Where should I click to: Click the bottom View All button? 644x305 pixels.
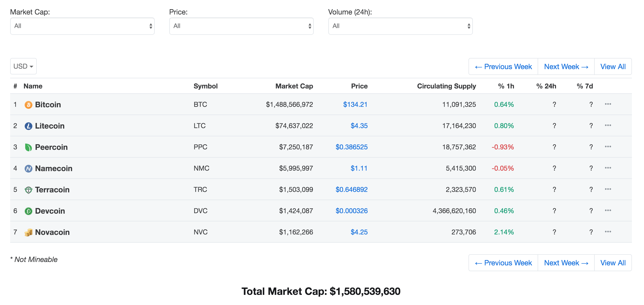tap(613, 263)
